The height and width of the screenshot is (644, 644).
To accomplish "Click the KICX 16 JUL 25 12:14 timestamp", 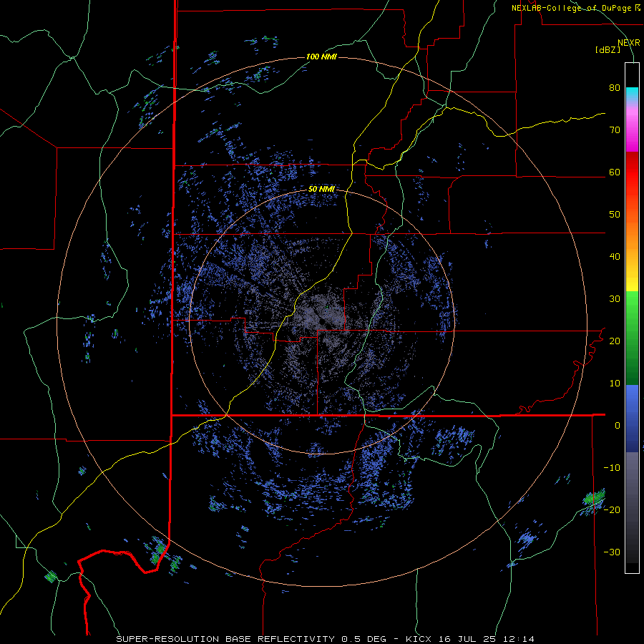I will [x=470, y=639].
